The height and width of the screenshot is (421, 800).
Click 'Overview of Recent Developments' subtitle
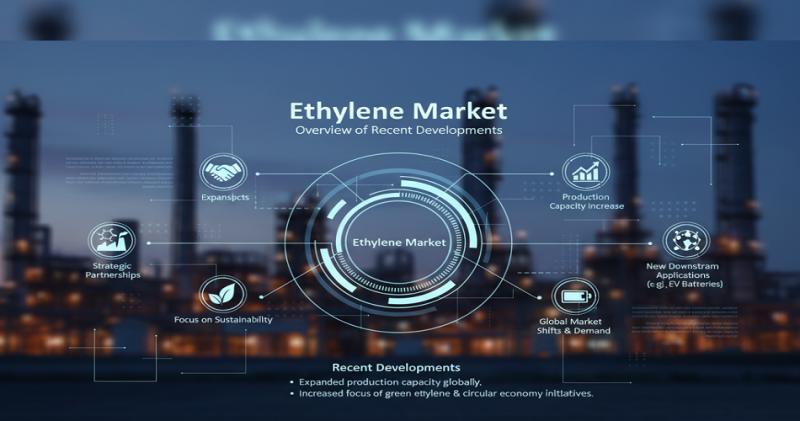pyautogui.click(x=398, y=130)
